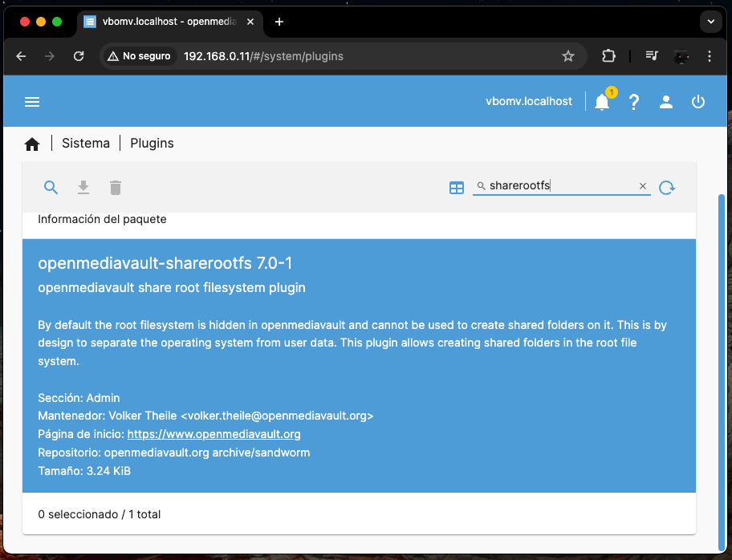Screen dimensions: 732x560
Task: Open the media controls icon
Action: coord(651,56)
